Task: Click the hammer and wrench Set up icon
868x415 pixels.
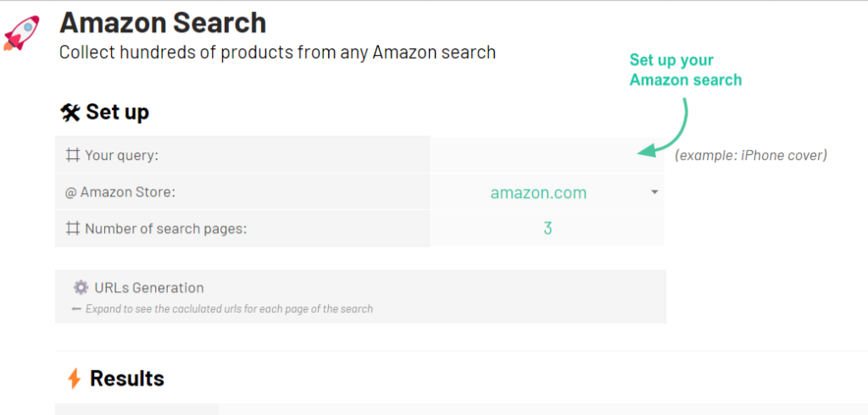Action: 70,113
